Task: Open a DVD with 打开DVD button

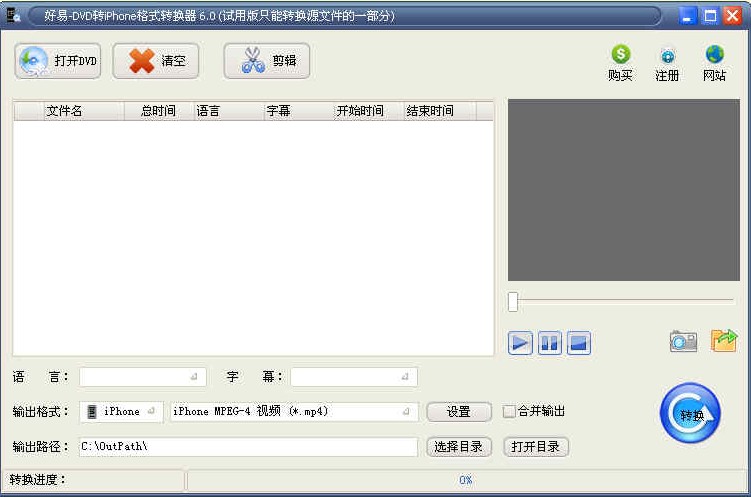Action: click(57, 61)
